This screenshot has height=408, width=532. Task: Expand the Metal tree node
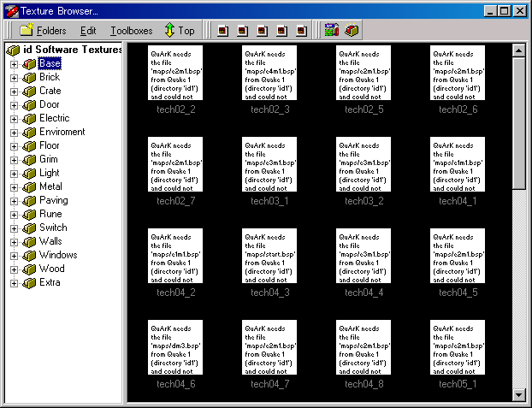tap(14, 187)
